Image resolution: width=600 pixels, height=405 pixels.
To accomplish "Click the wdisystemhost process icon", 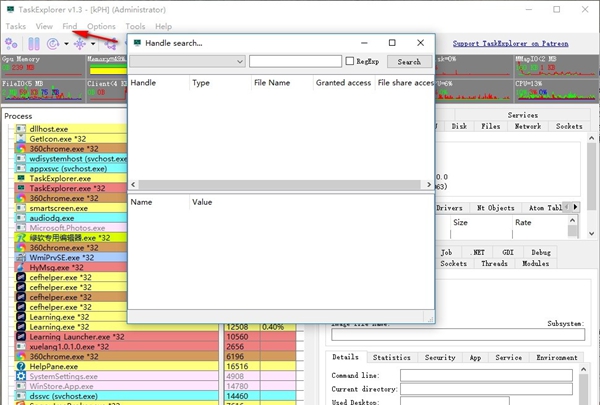I will [21, 158].
